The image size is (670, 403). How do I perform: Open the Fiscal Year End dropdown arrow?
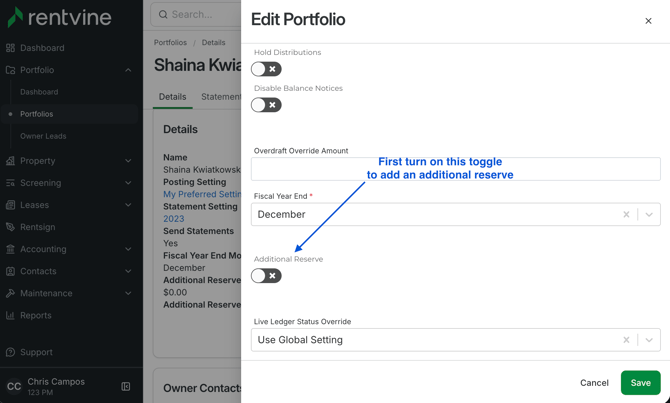pos(649,215)
